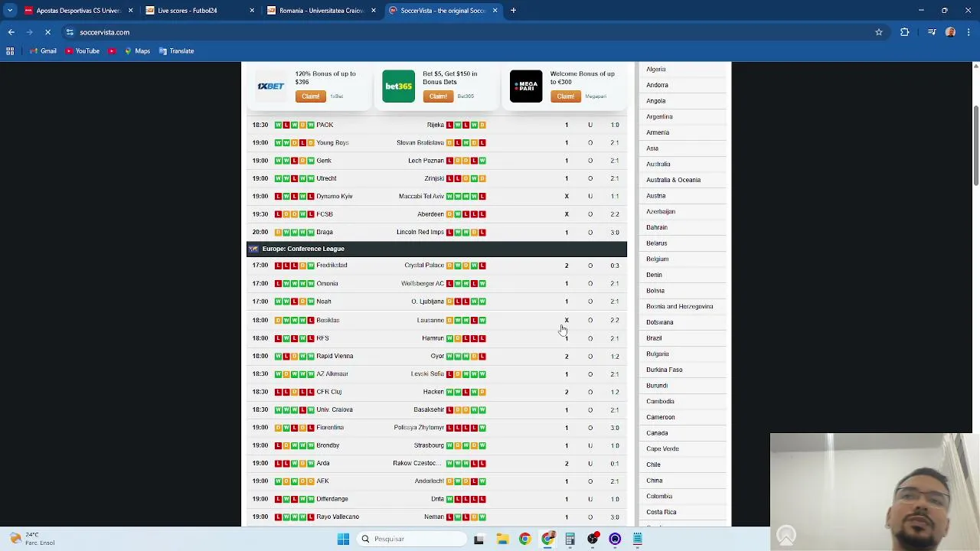View site information icon in address bar
980x551 pixels.
click(70, 32)
